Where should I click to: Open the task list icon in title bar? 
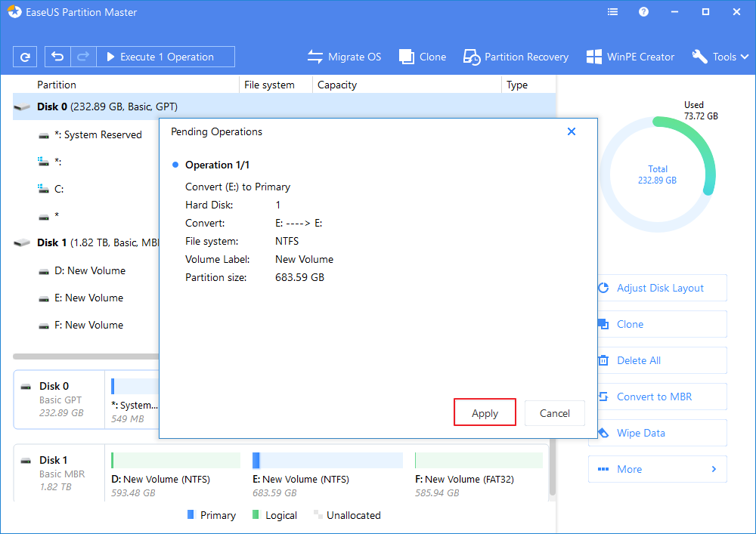pyautogui.click(x=612, y=12)
